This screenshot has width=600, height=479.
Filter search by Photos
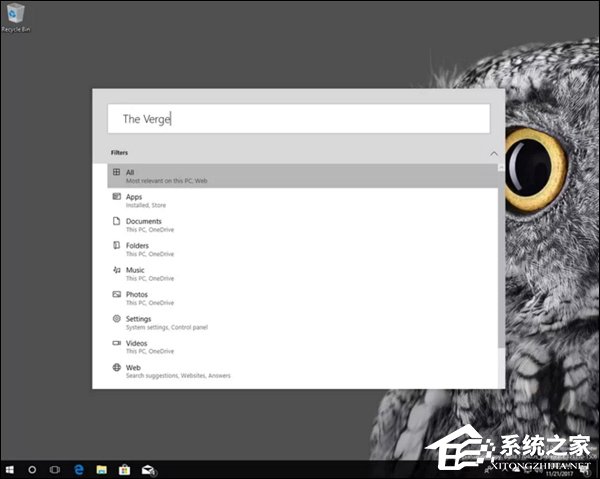302,298
